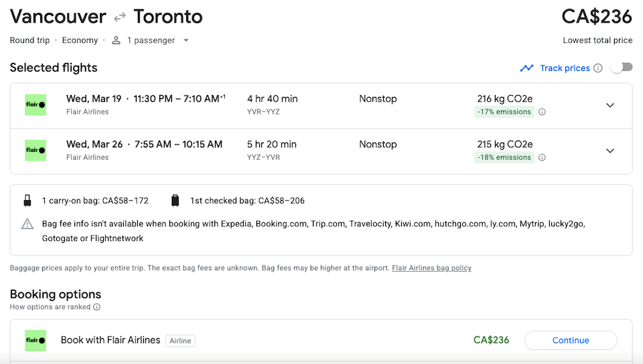Screen dimensions: 643x364
Task: Expand the Wed, Mar 19 flight details
Action: coord(610,105)
